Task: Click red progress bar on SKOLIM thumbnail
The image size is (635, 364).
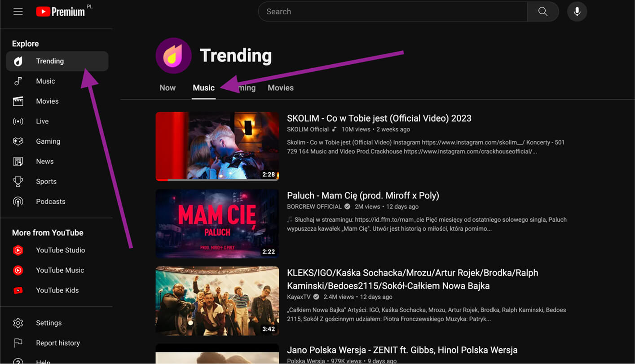Action: tap(162, 180)
